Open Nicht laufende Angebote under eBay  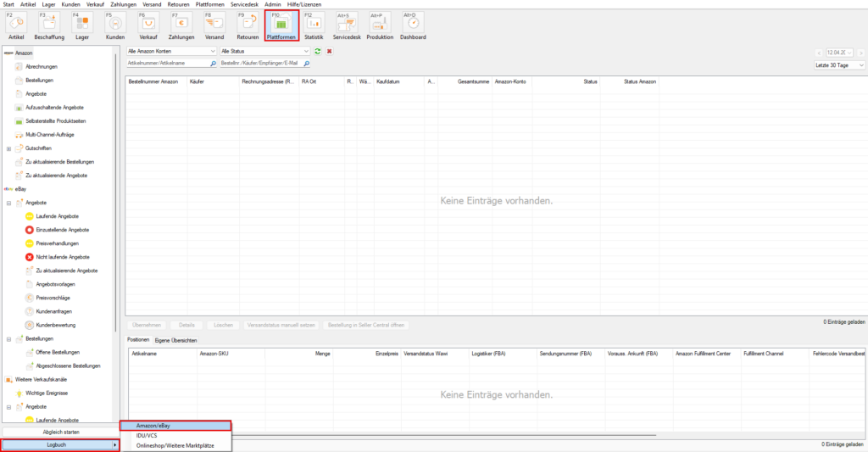tap(63, 257)
